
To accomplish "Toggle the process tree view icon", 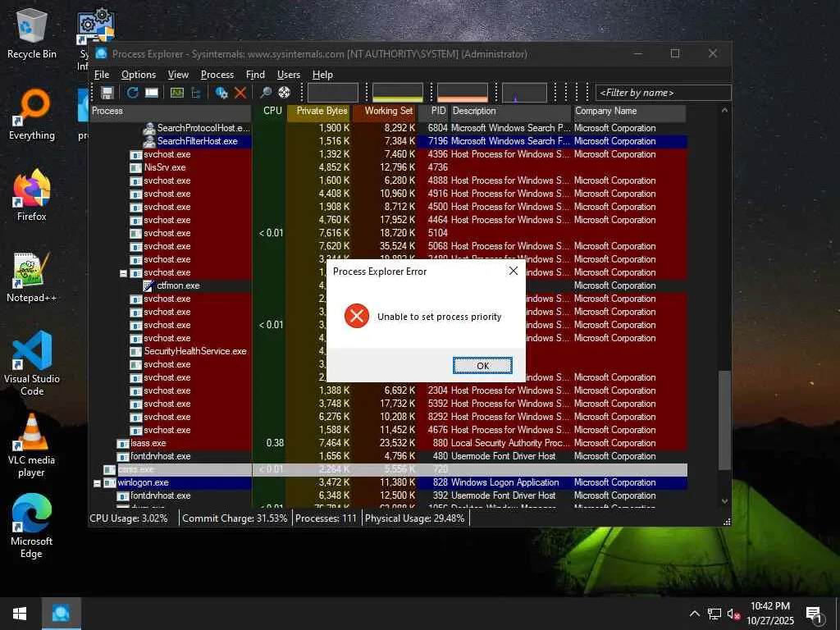I will pos(196,93).
